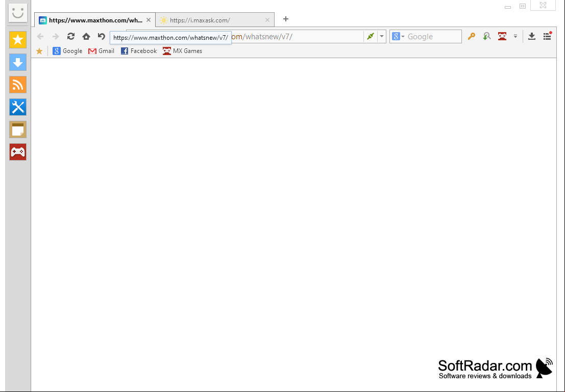Open the address bar history dropdown arrow
Viewport: 565px width, 392px height.
[382, 36]
